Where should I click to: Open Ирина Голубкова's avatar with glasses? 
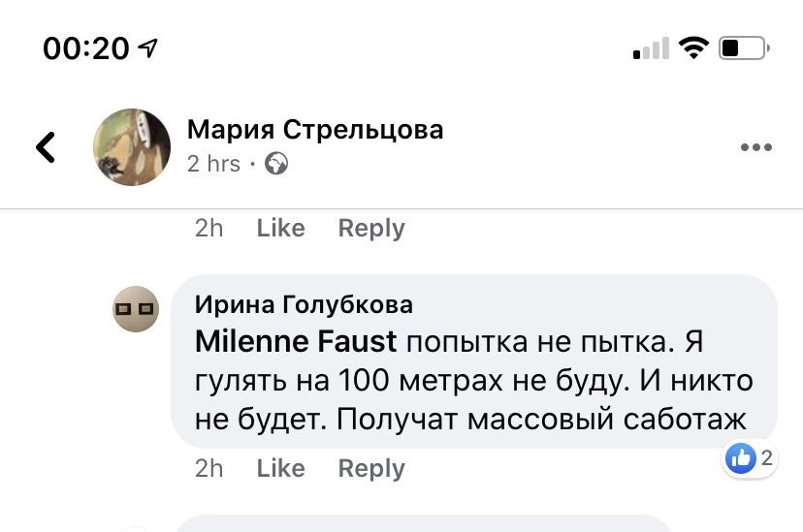136,309
